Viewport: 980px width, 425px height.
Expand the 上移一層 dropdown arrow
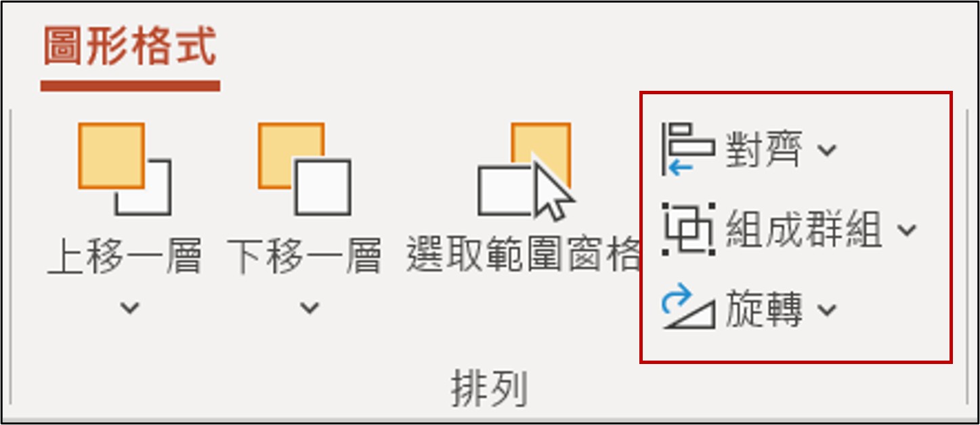coord(129,308)
